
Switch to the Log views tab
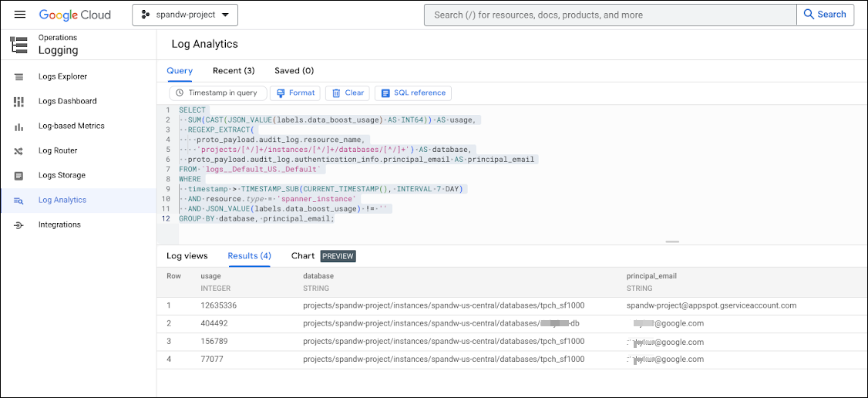(187, 255)
